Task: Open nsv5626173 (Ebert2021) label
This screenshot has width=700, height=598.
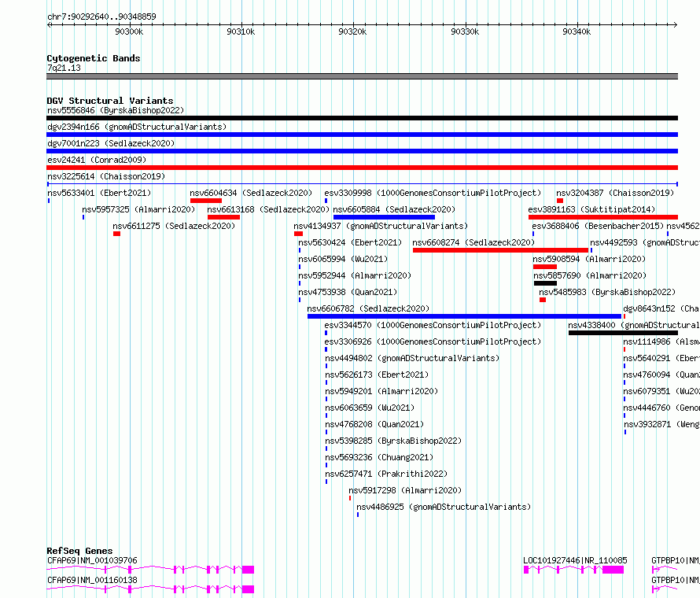Action: (377, 375)
